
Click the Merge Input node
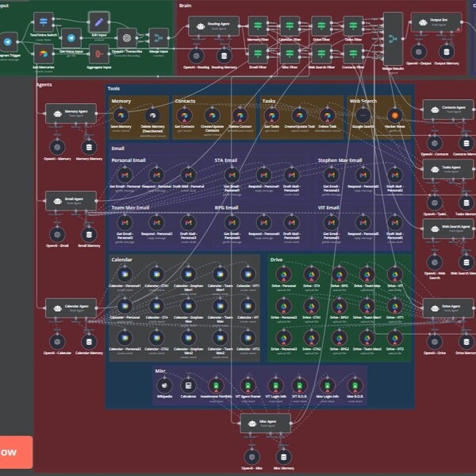pyautogui.click(x=159, y=38)
